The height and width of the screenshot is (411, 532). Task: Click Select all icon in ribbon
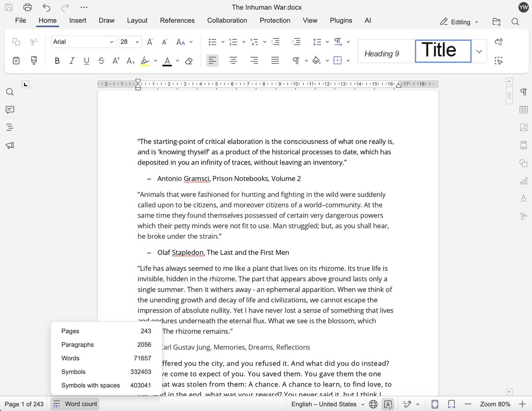pyautogui.click(x=499, y=61)
